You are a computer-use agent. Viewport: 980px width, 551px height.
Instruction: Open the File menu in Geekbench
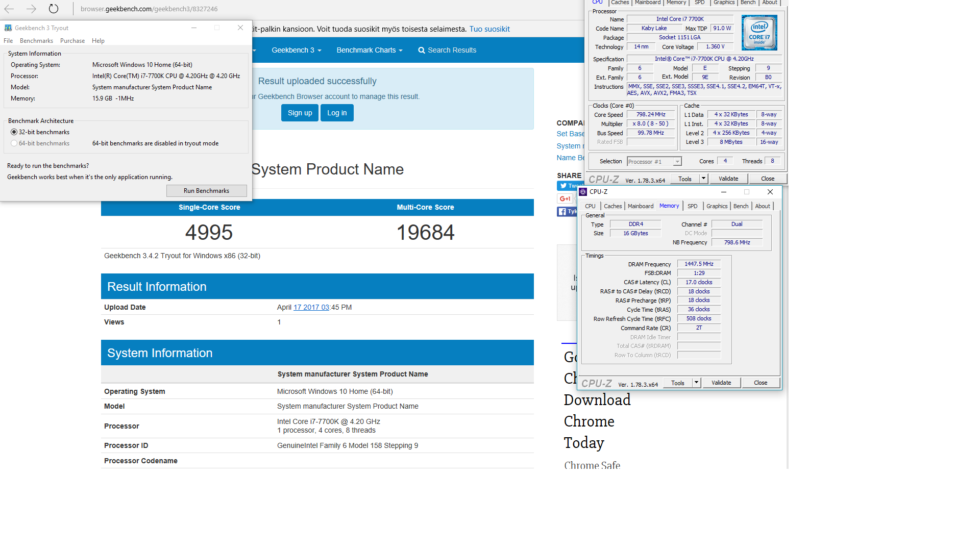point(8,41)
